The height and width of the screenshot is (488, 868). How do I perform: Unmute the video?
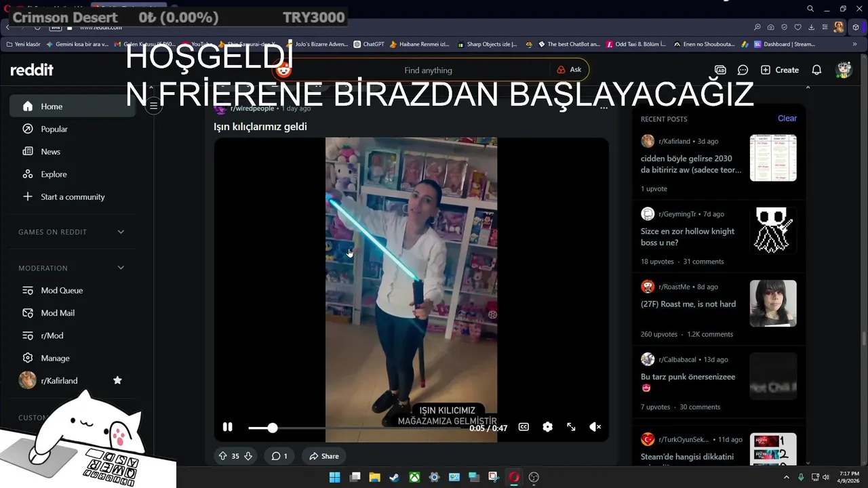595,427
